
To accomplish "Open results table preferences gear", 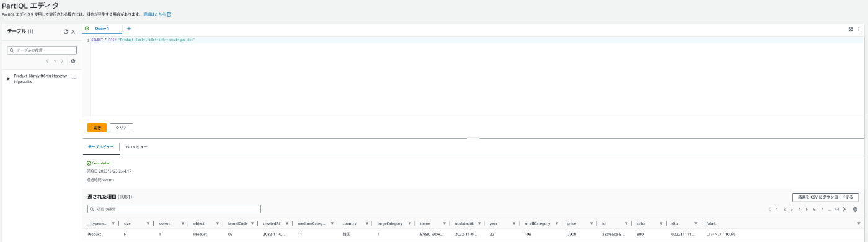I will [856, 210].
